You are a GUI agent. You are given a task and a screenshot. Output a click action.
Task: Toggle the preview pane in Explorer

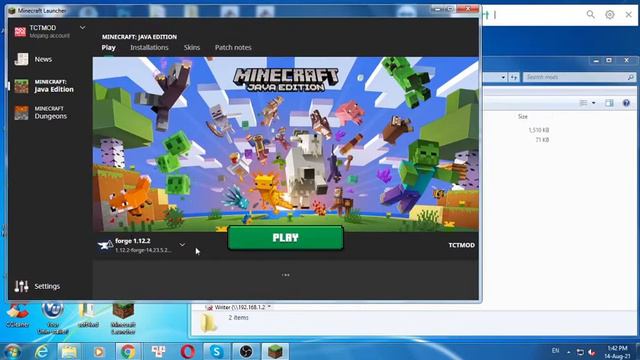point(609,103)
